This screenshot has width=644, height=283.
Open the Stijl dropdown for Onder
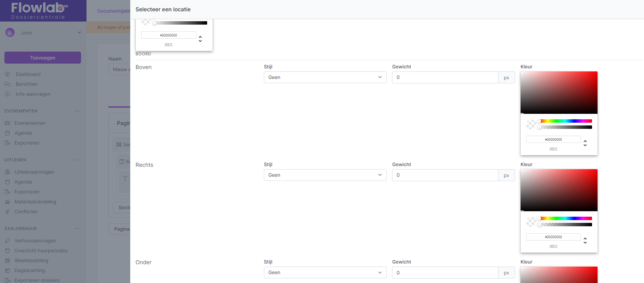tap(325, 272)
